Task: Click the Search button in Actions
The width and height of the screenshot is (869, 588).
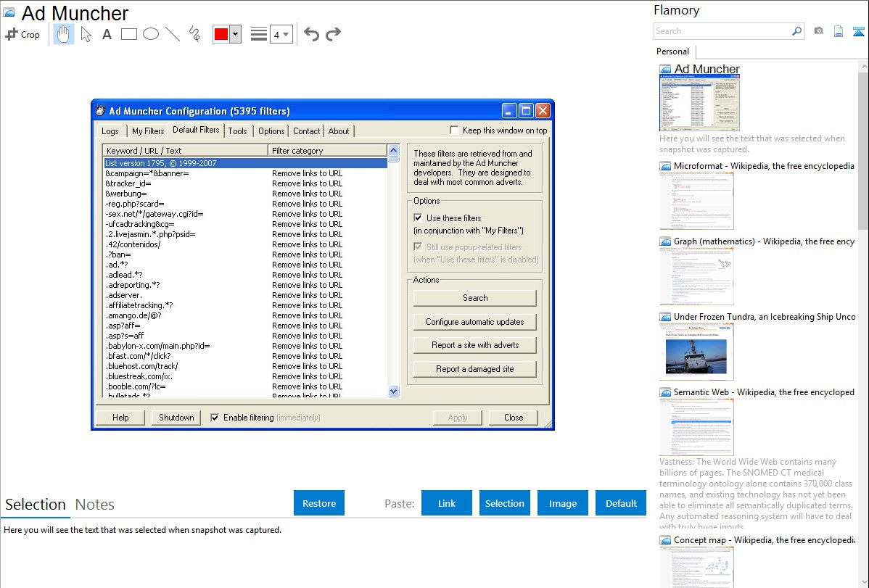Action: [x=475, y=298]
